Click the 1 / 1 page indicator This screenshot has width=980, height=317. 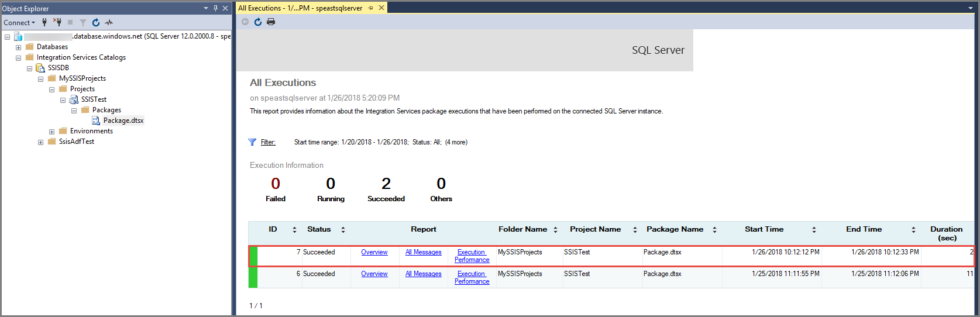pos(256,306)
